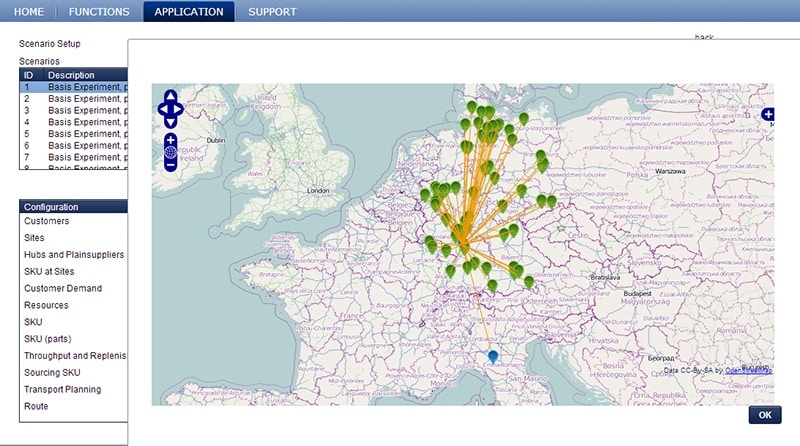Select Throughput and Replenishment entry
Image resolution: width=800 pixels, height=446 pixels.
tap(75, 356)
